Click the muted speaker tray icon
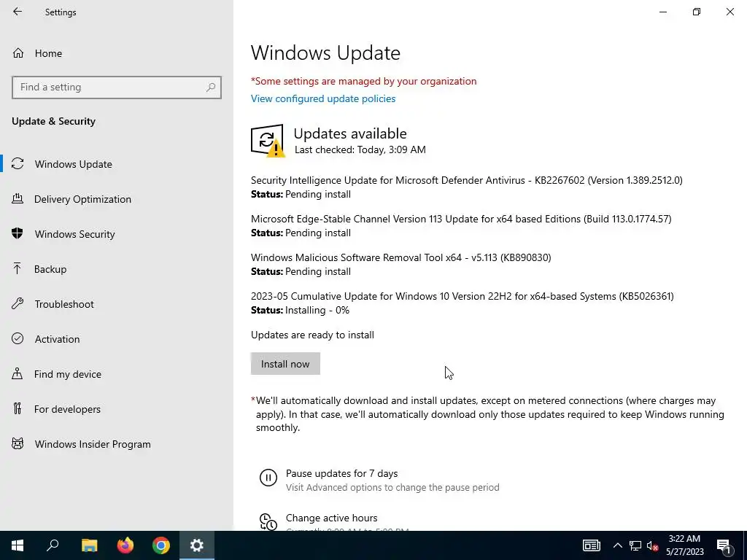Screen dimensions: 747x560 653,545
